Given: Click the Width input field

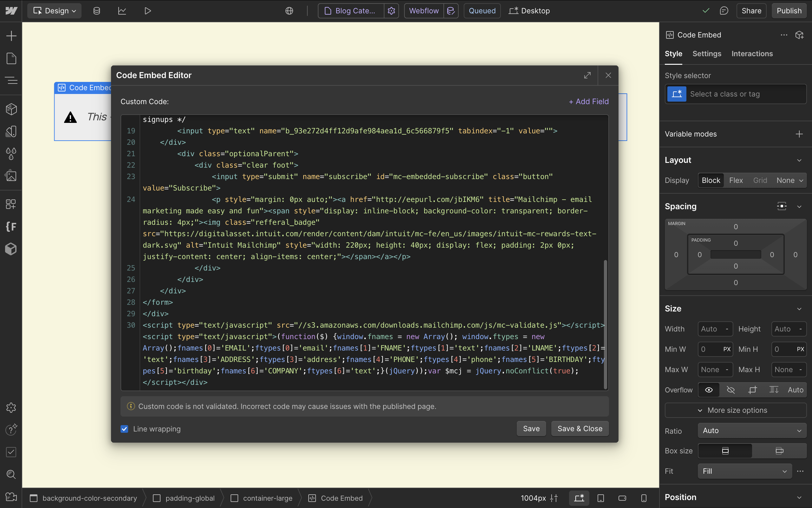Looking at the screenshot, I should click(715, 329).
